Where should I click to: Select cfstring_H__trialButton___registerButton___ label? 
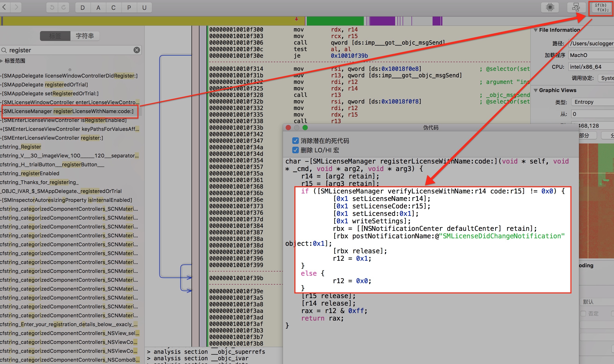pyautogui.click(x=52, y=164)
